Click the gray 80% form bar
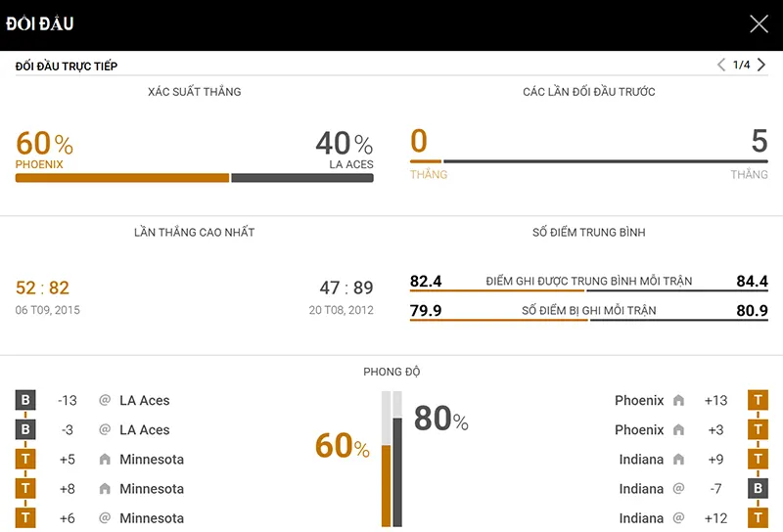The height and width of the screenshot is (532, 783). click(x=397, y=471)
